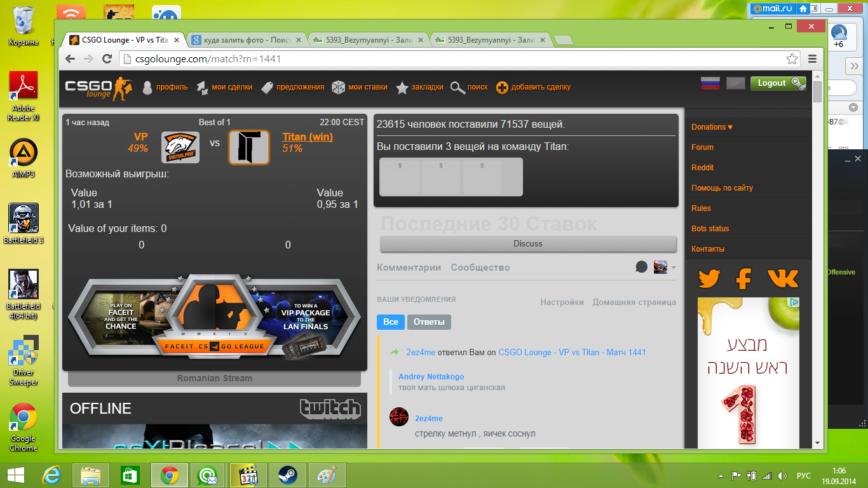The height and width of the screenshot is (488, 868).
Task: Open AIMP3 desktop shortcut
Action: tap(23, 159)
